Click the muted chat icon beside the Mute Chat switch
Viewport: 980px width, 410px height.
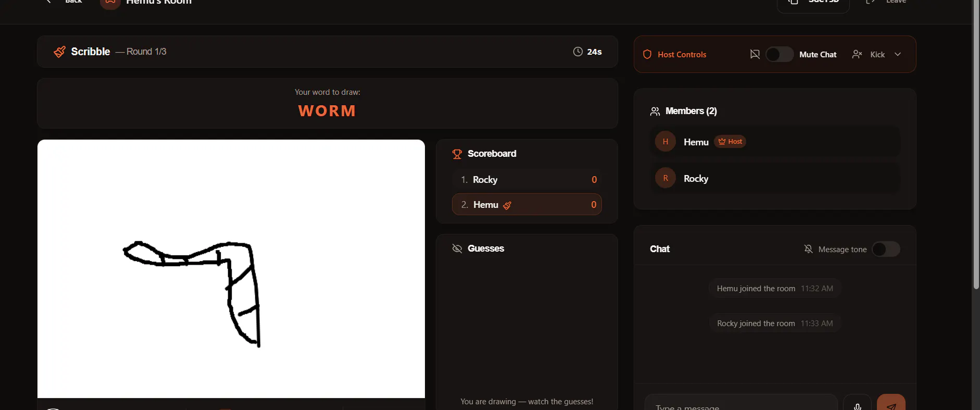pos(755,54)
